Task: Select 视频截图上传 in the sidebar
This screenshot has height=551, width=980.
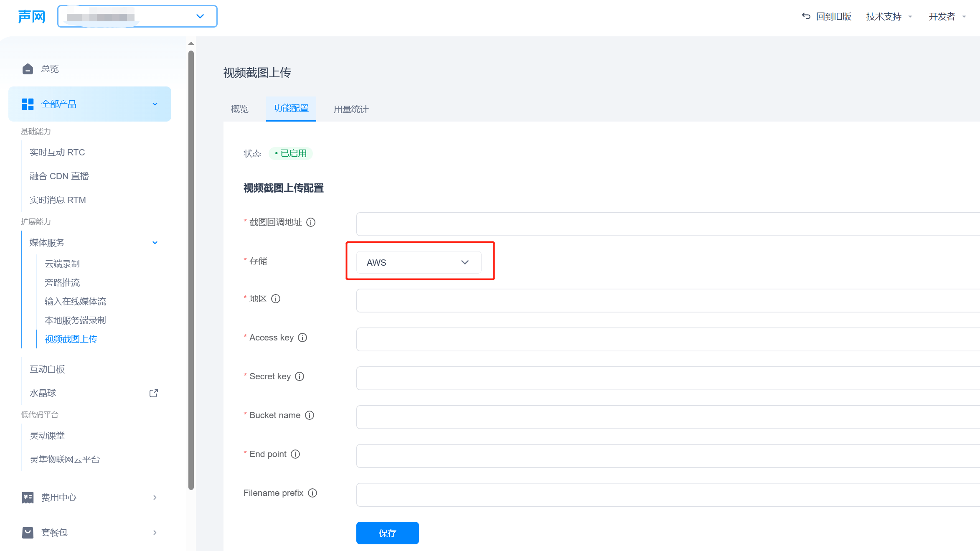Action: pos(71,339)
